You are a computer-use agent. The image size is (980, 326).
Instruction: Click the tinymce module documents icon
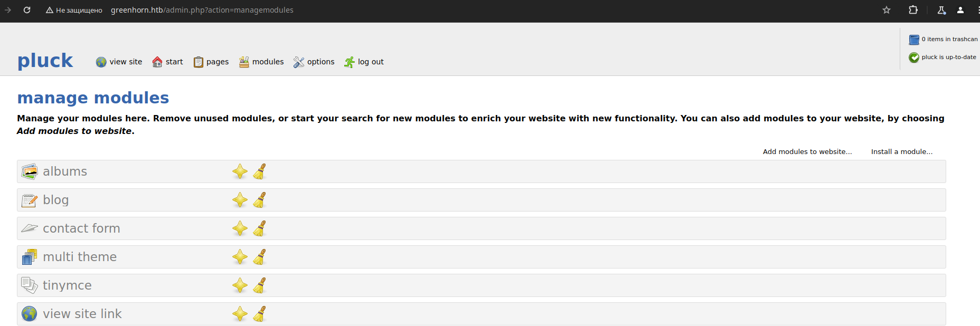point(30,285)
